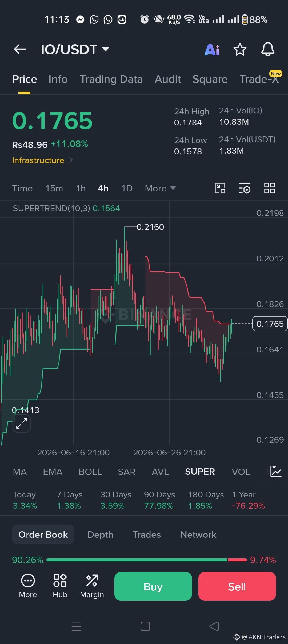The height and width of the screenshot is (644, 288).
Task: Select the 4h interval
Action: pyautogui.click(x=103, y=188)
